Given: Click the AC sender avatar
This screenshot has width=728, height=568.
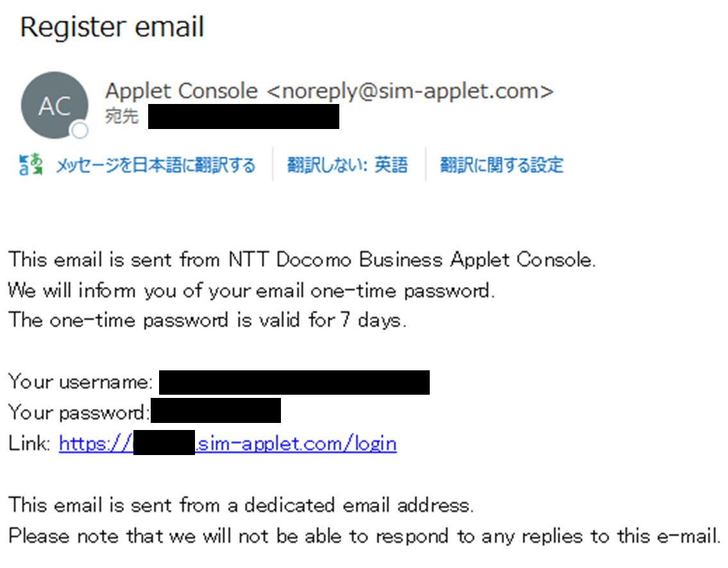Looking at the screenshot, I should point(54,105).
